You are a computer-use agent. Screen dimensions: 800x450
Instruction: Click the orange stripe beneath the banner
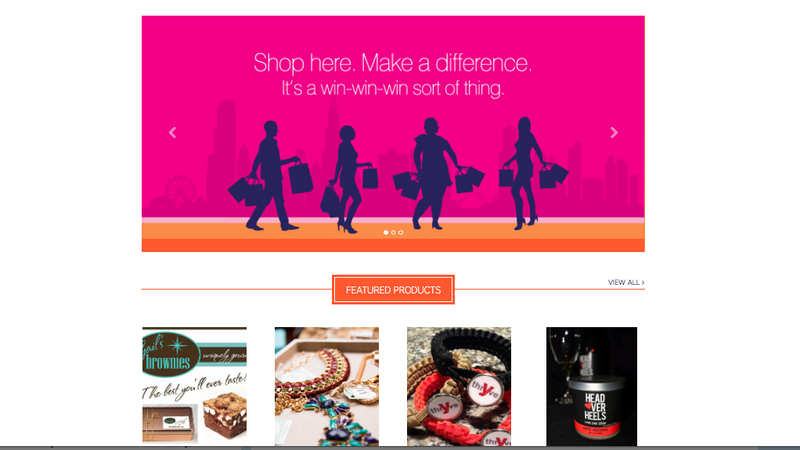(393, 245)
